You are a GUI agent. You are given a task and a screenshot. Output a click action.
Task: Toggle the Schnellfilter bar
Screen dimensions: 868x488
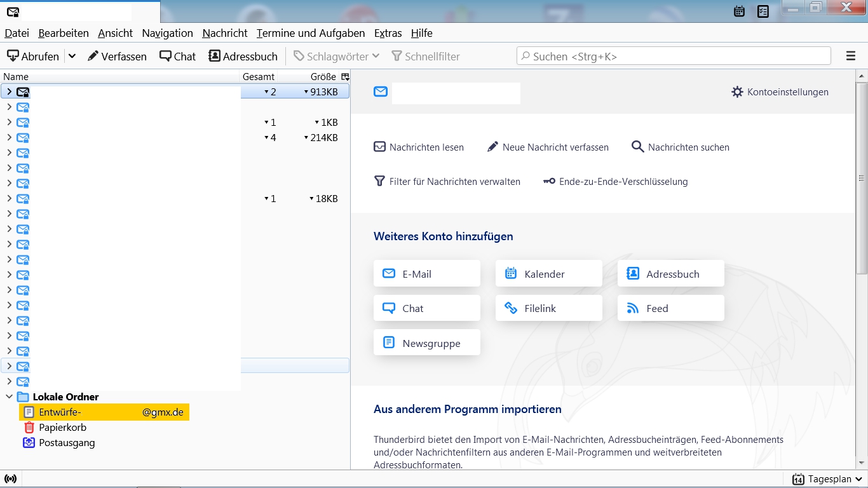(426, 56)
